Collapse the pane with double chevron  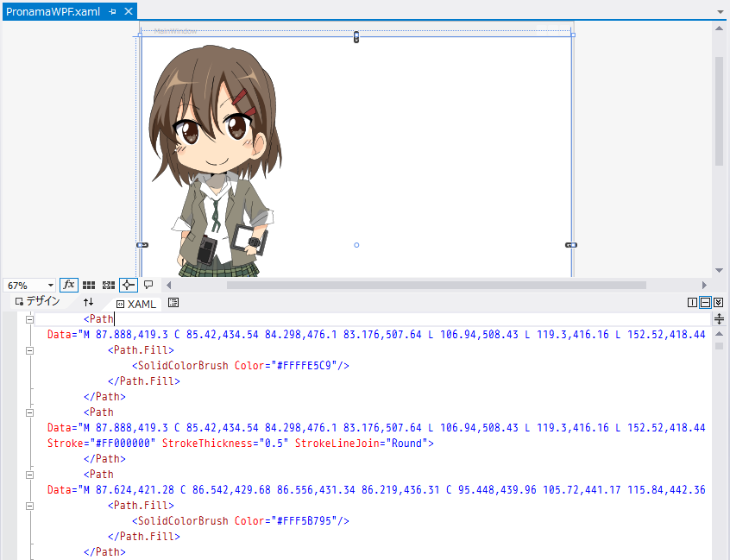pyautogui.click(x=718, y=303)
